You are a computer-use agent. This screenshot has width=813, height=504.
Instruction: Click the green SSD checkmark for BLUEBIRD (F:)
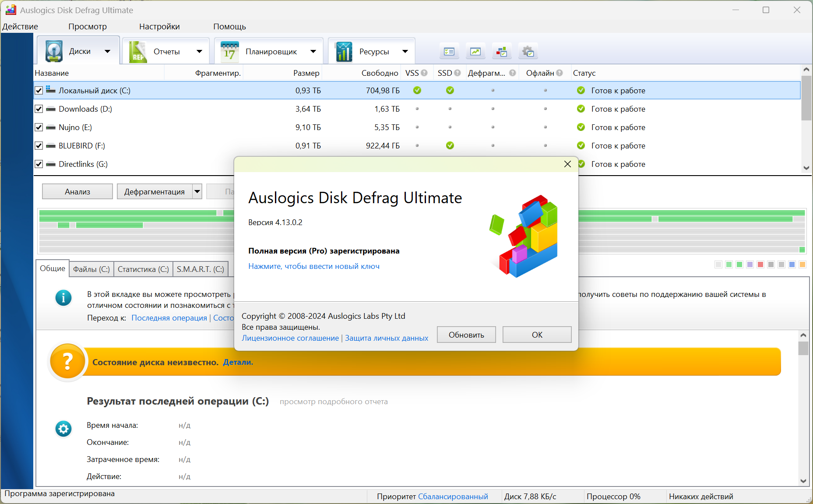point(450,145)
